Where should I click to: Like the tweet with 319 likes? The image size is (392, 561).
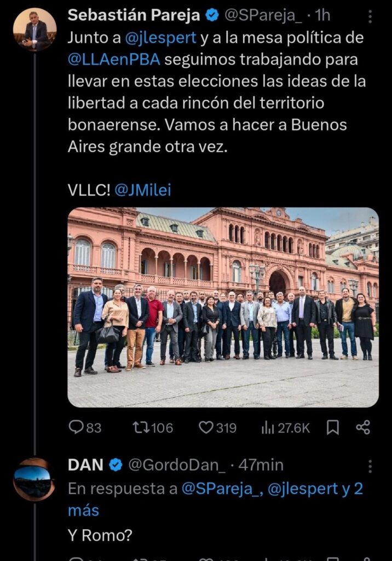pyautogui.click(x=217, y=427)
